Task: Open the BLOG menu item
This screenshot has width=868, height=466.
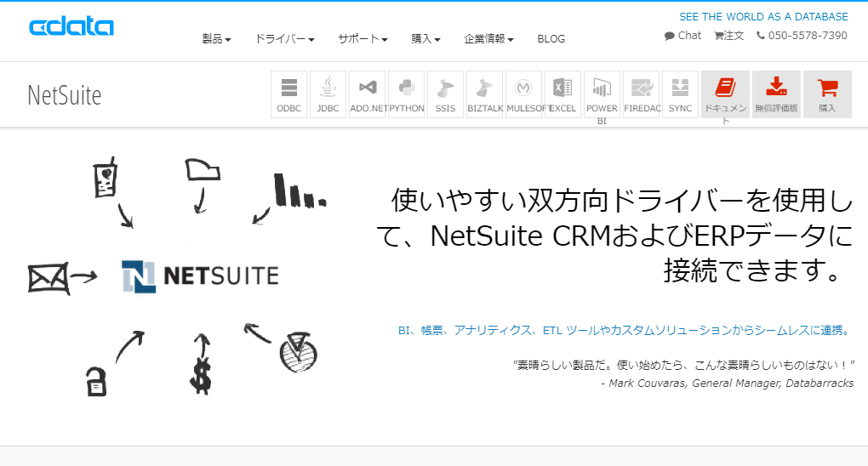Action: tap(551, 39)
